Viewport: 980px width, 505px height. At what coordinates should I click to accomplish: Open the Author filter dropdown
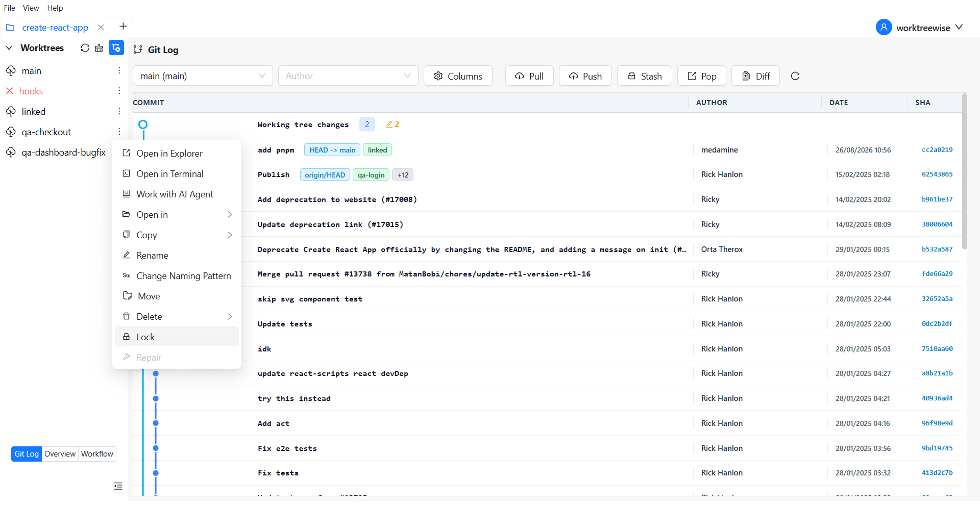(348, 76)
